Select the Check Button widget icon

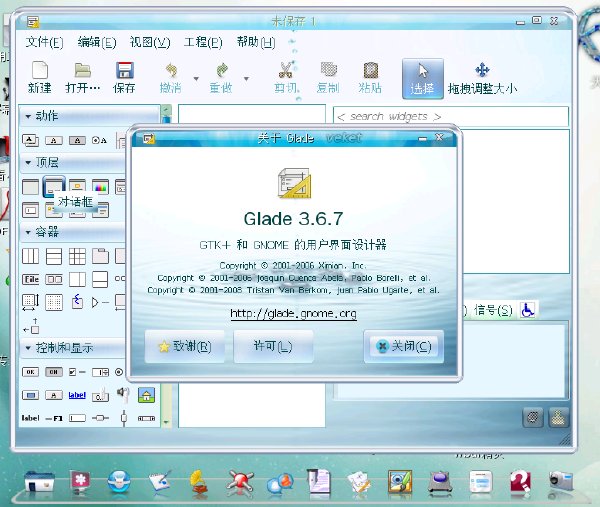coord(77,372)
